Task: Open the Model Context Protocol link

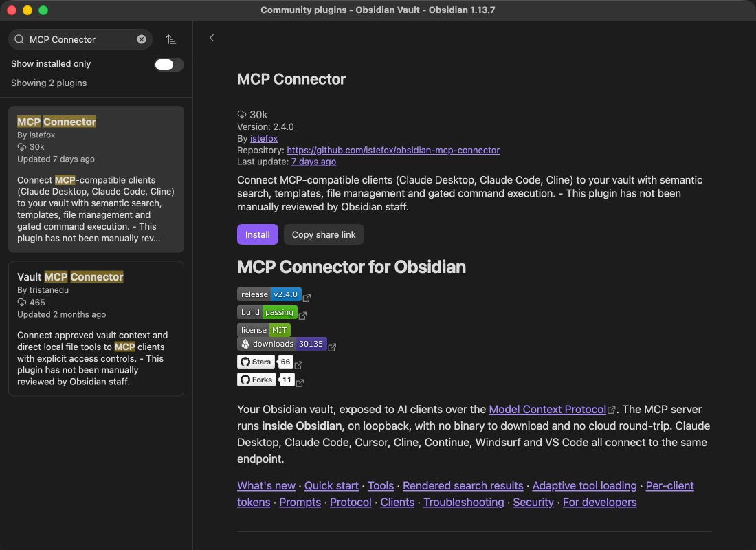Action: point(547,410)
